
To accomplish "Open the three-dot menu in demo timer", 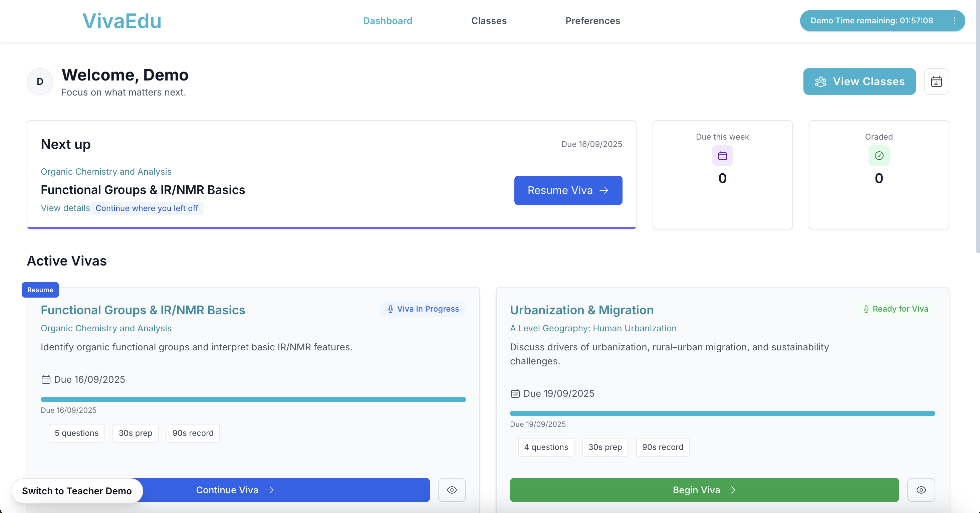I will click(954, 21).
